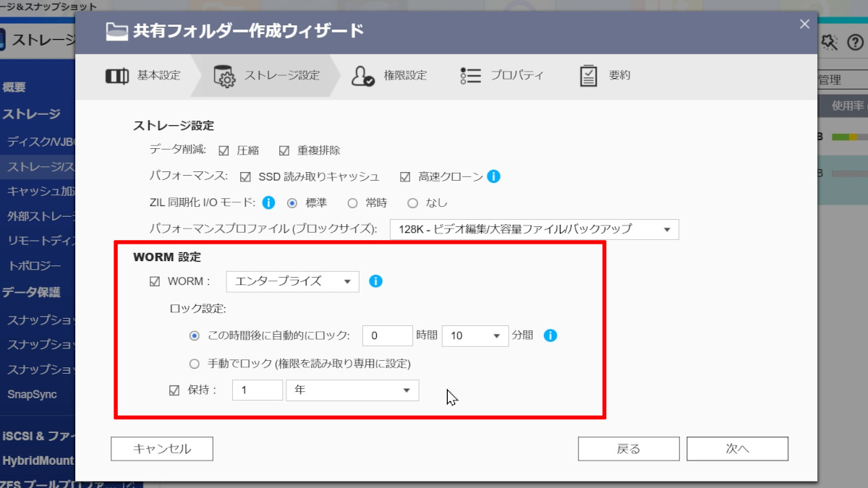Uncheck the WORM checkbox

point(155,281)
